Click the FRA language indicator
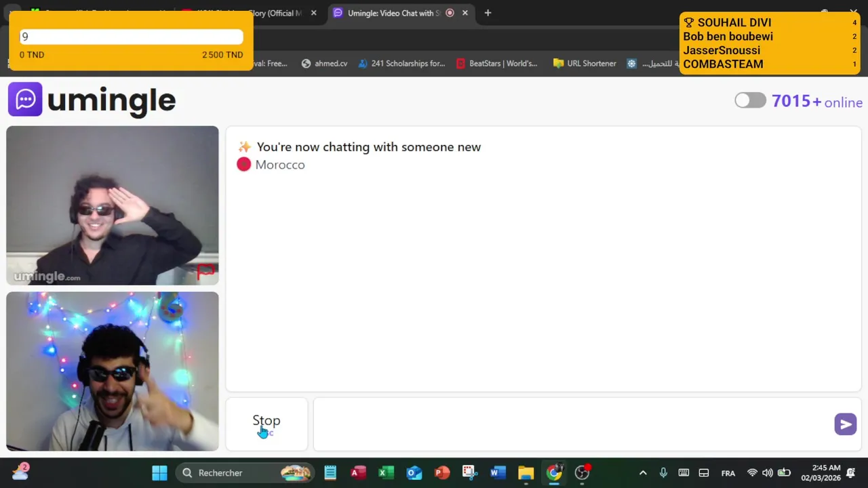The height and width of the screenshot is (488, 868). point(728,473)
